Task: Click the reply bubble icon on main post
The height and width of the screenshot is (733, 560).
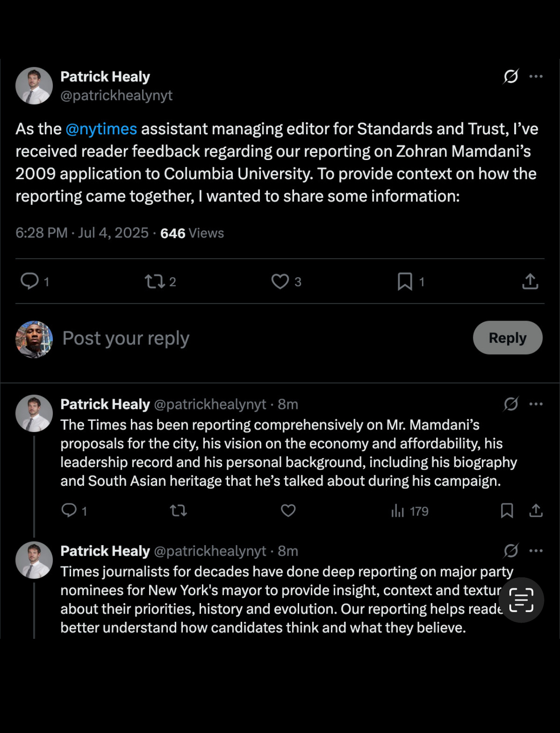Action: 30,281
